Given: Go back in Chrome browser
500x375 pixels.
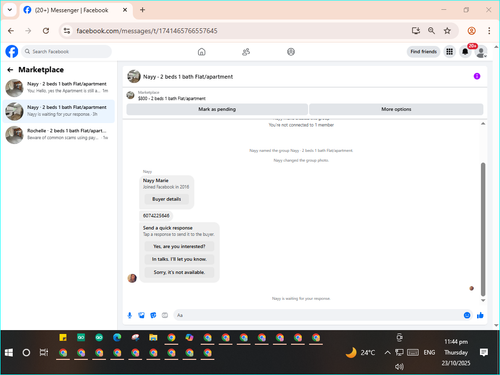Looking at the screenshot, I should click(11, 31).
